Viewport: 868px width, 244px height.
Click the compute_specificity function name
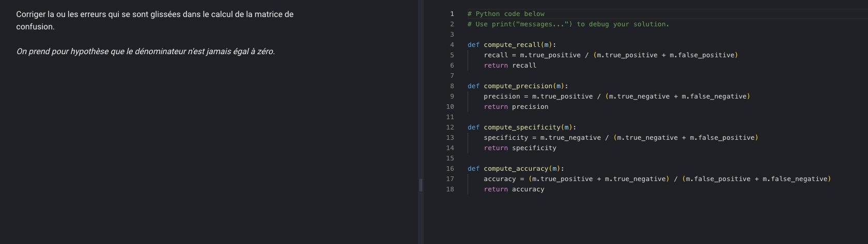[x=522, y=127]
